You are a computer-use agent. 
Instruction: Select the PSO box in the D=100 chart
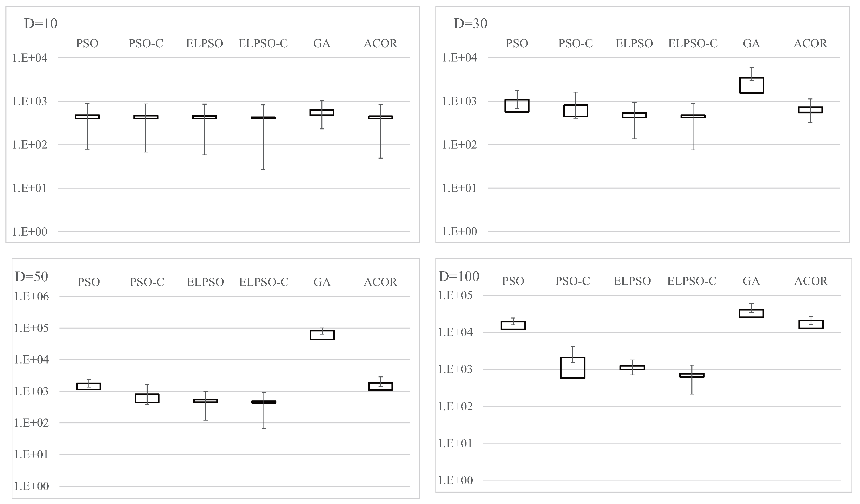point(513,325)
